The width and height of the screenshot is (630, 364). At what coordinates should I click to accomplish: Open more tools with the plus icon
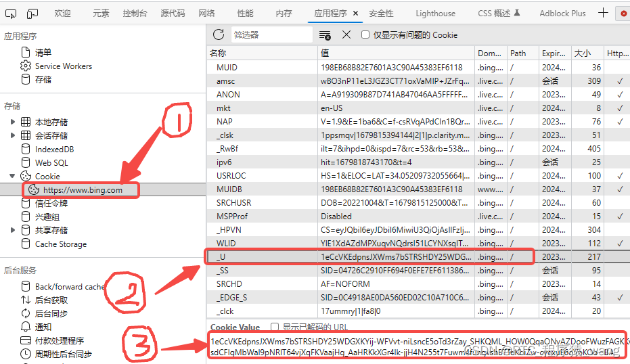pyautogui.click(x=603, y=13)
